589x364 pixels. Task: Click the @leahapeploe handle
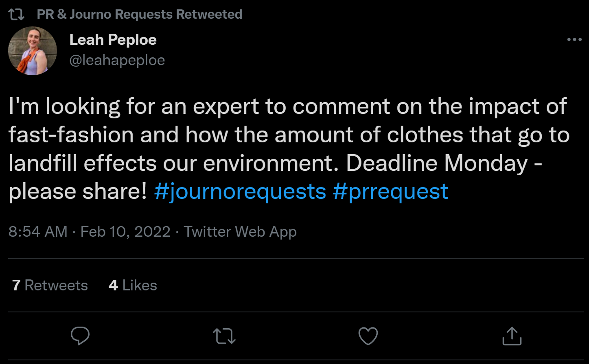point(118,60)
